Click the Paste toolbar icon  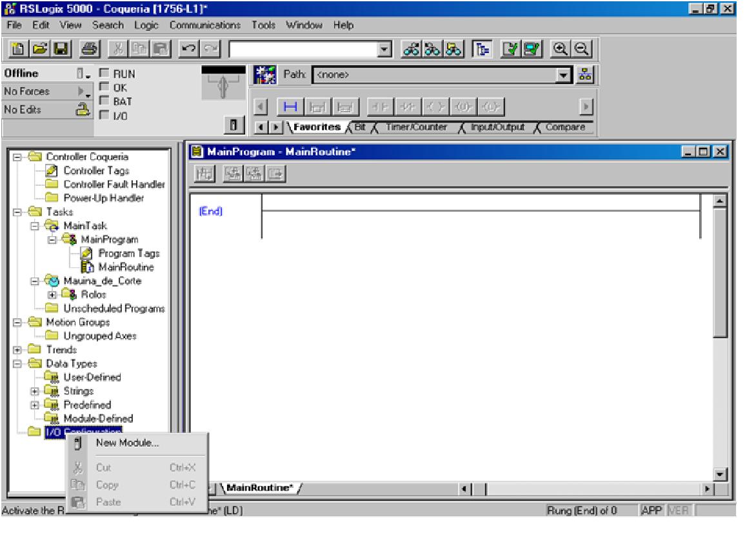pos(161,48)
